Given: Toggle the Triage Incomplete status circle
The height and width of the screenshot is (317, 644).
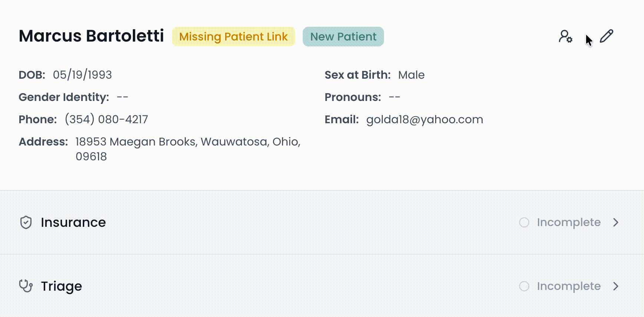Looking at the screenshot, I should click(524, 286).
